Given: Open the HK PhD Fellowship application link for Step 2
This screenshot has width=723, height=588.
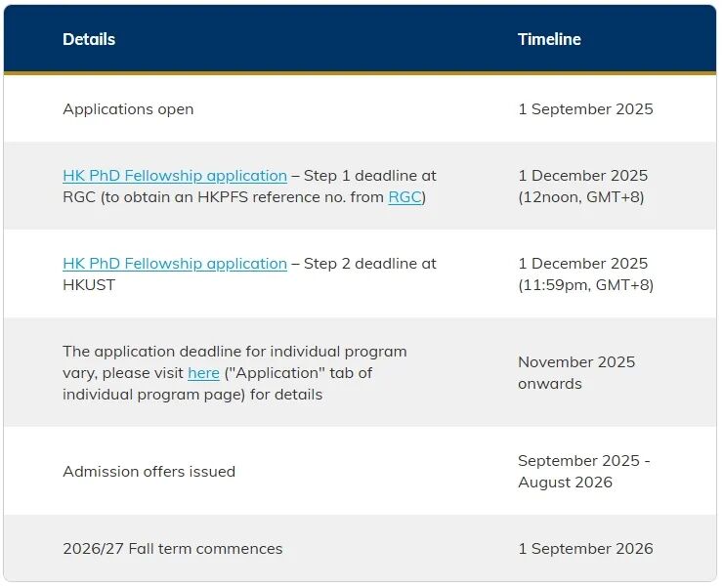Looking at the screenshot, I should (x=175, y=264).
